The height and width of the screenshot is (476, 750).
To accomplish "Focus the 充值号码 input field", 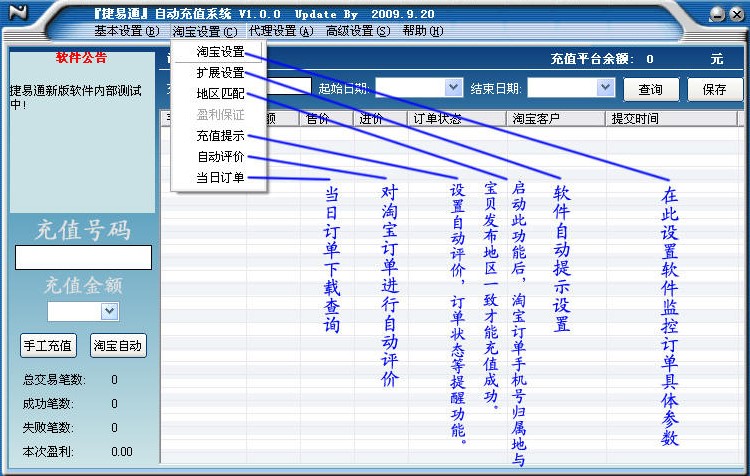I will [83, 257].
